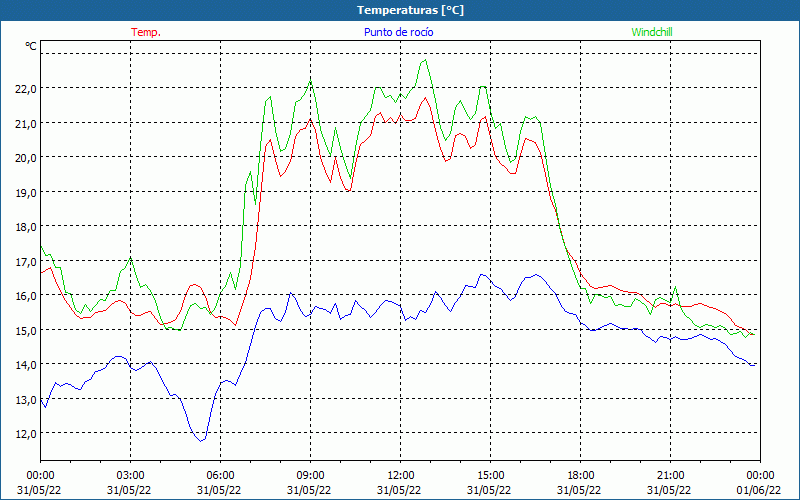The image size is (800, 500).
Task: Click the '03:00' time label on the x-axis
Action: 131,476
